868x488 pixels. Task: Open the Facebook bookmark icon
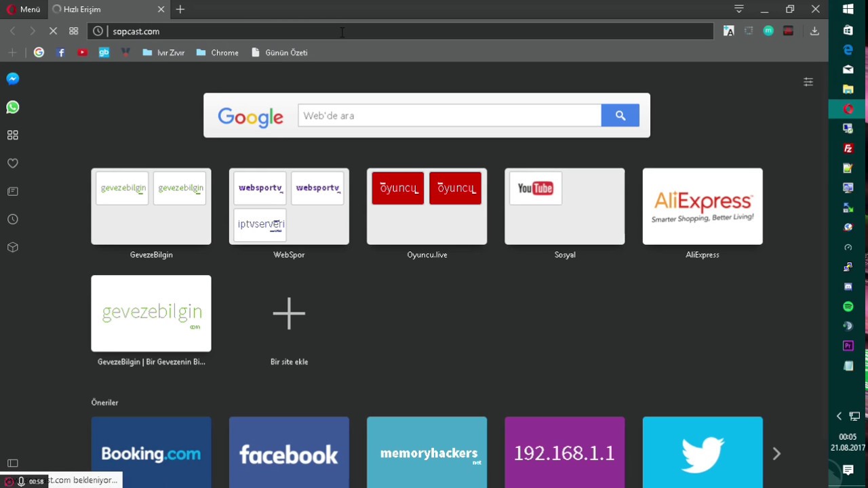coord(61,52)
